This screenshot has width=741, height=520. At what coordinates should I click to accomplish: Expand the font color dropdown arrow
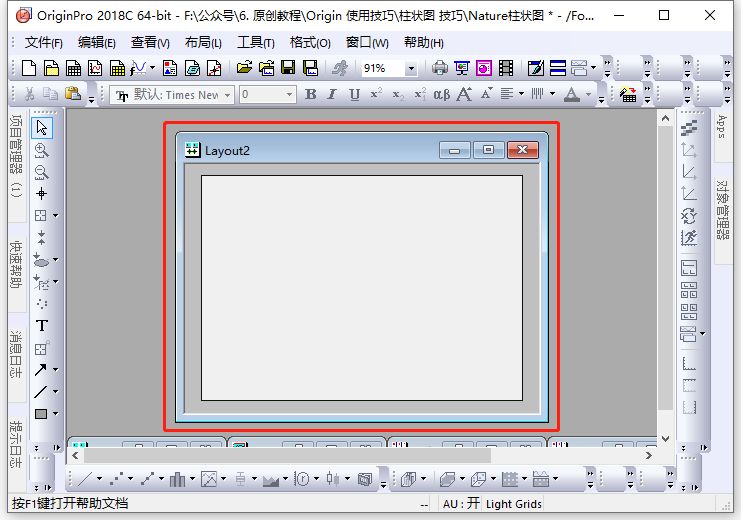[589, 95]
